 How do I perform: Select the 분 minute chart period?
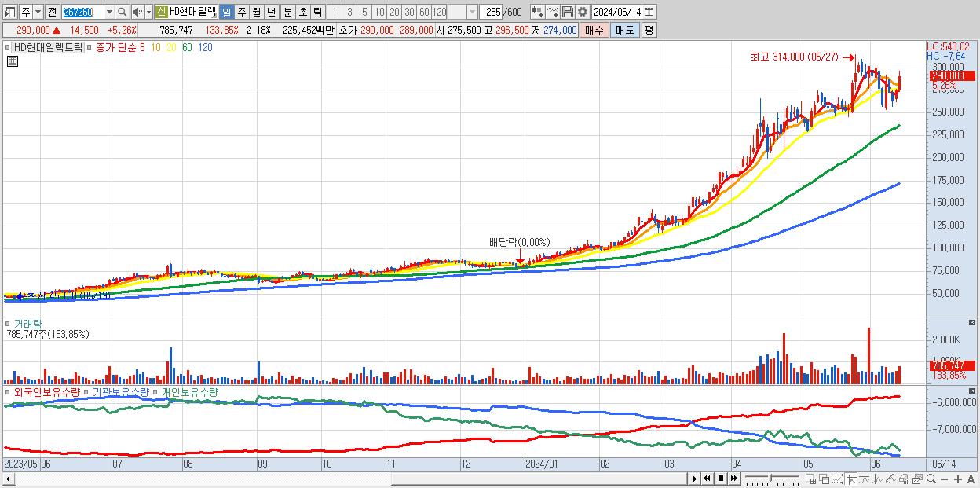(287, 12)
